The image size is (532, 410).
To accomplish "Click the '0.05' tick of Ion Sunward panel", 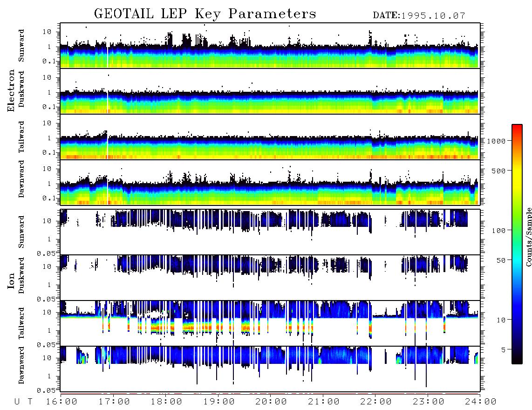I will tap(46, 253).
